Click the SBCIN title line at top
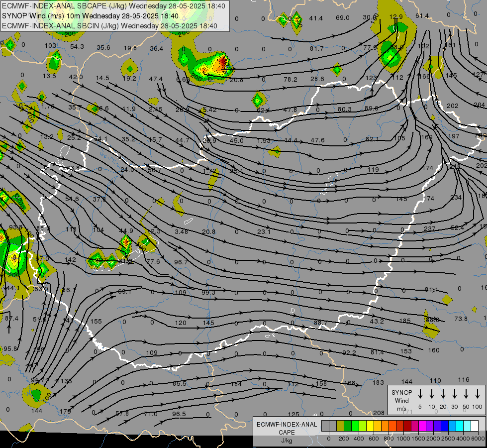The width and height of the screenshot is (487, 448). coord(109,26)
